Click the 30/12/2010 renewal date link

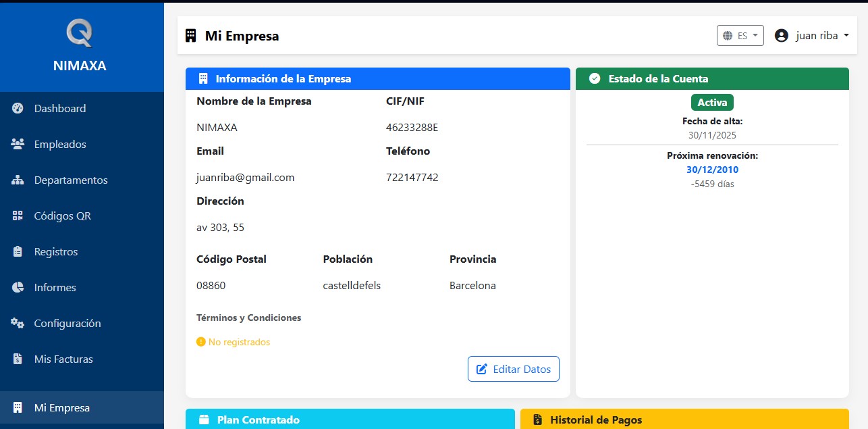[712, 170]
